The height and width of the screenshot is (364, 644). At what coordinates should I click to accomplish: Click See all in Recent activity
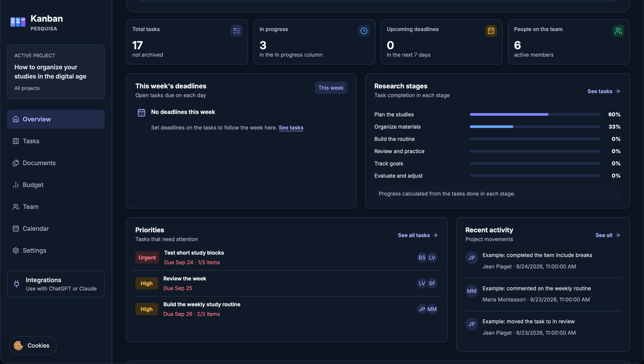tap(608, 235)
